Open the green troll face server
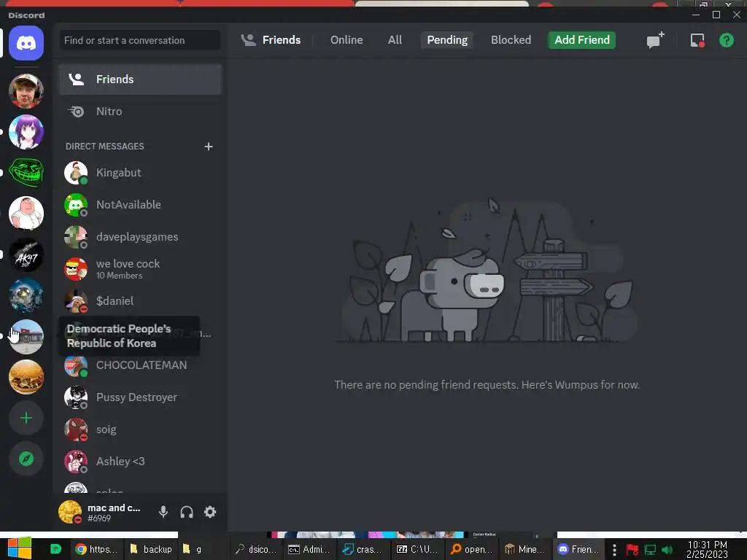Screen dimensions: 747x560 (26, 172)
